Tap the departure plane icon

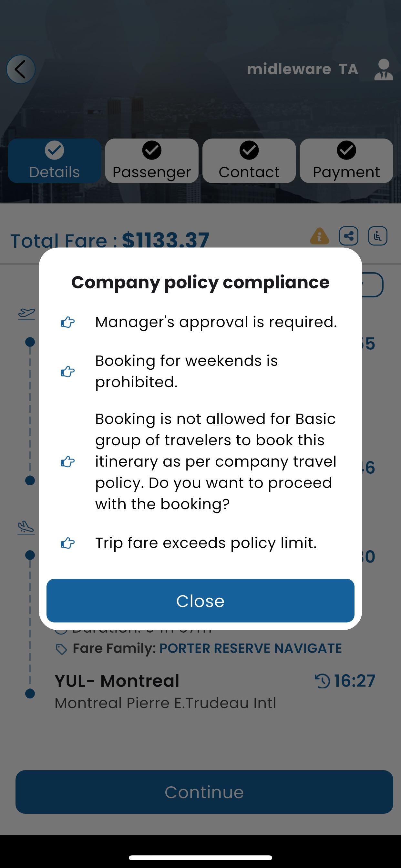(26, 314)
